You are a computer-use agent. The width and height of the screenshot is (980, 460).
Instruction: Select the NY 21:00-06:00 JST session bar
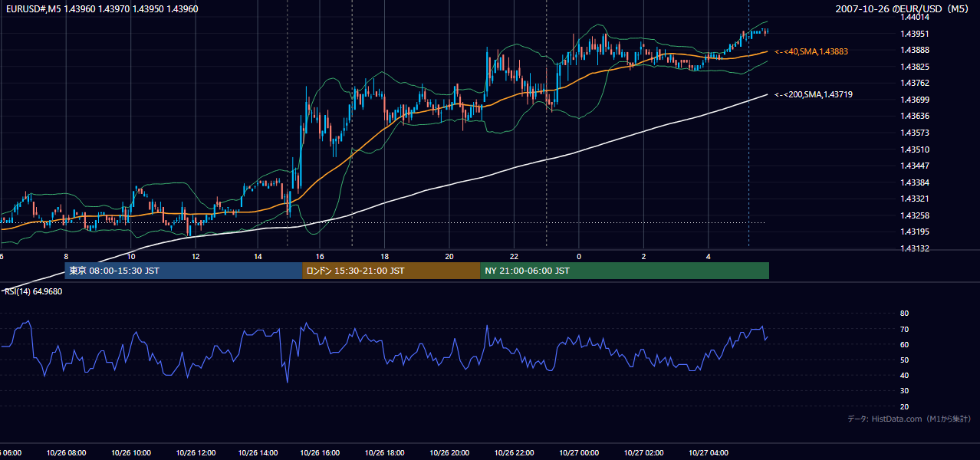pos(624,271)
